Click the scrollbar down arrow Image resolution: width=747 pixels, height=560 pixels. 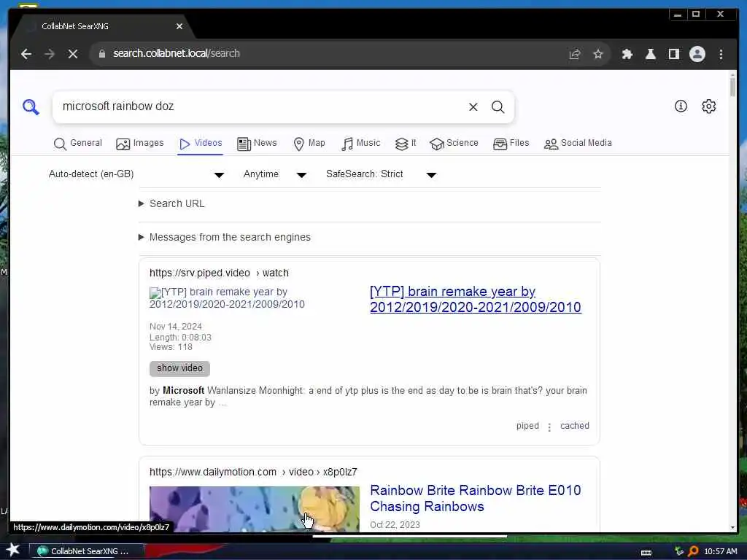pyautogui.click(x=732, y=527)
